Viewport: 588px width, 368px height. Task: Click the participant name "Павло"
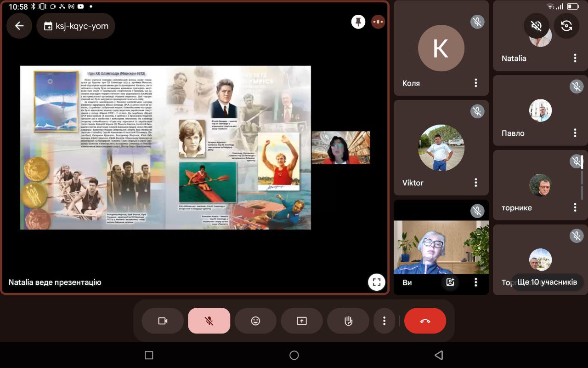(513, 133)
